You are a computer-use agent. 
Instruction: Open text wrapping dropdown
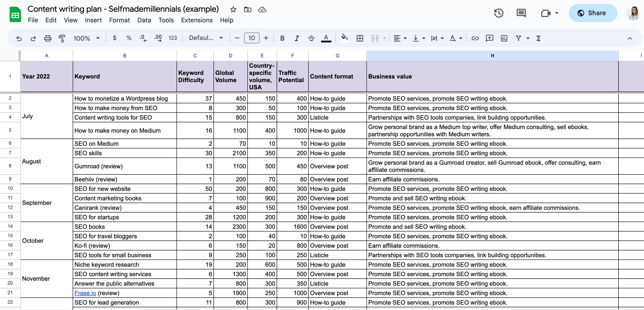coord(437,38)
